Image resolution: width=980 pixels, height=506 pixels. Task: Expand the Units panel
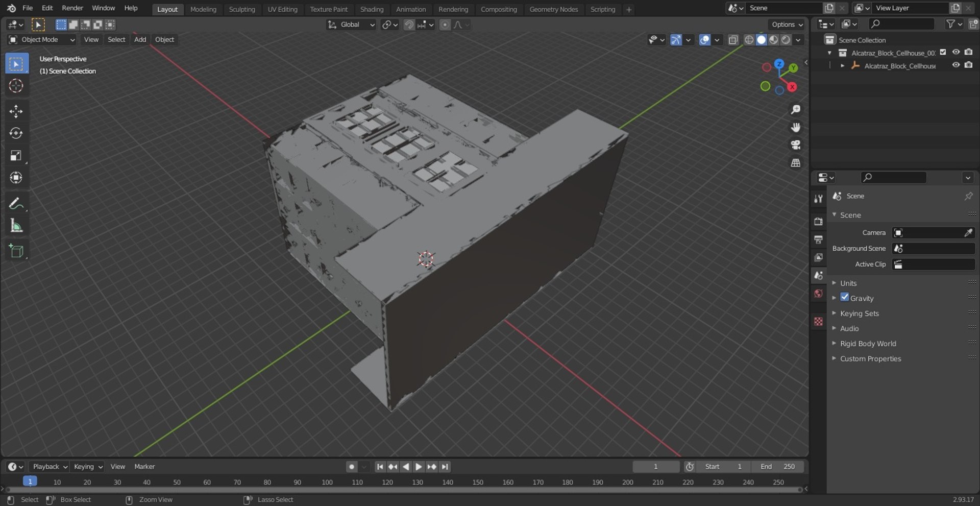click(848, 283)
